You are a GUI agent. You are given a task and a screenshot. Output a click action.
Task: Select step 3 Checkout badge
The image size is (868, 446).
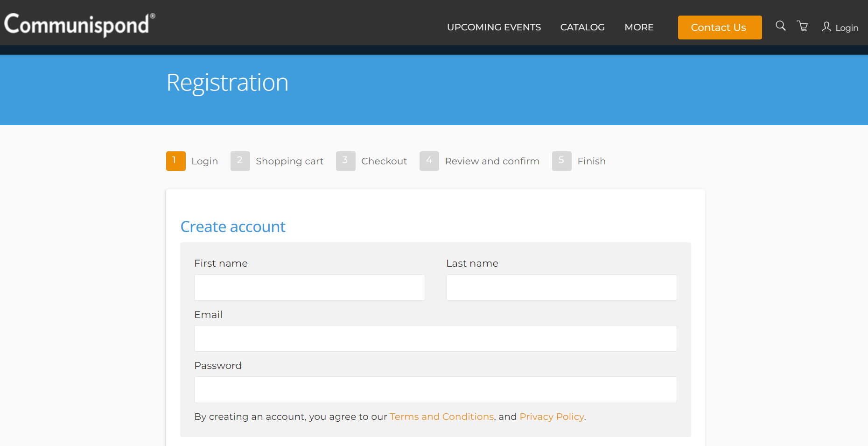click(x=345, y=161)
